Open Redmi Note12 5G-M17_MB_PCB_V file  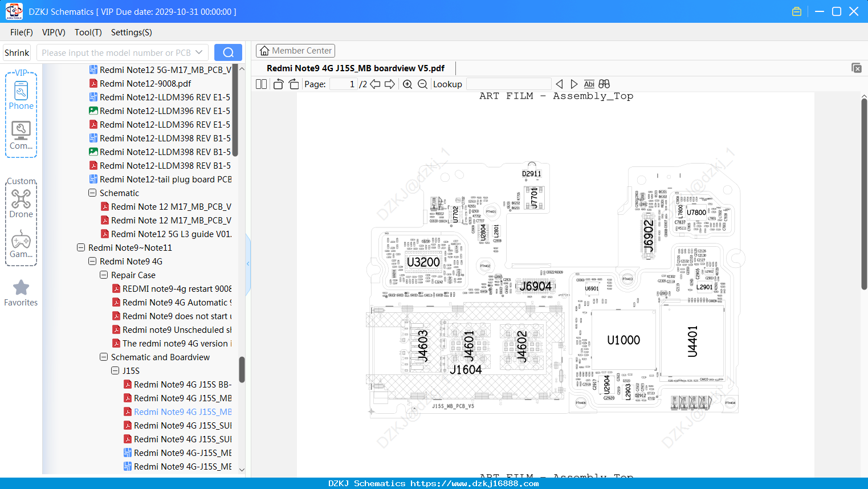[161, 70]
